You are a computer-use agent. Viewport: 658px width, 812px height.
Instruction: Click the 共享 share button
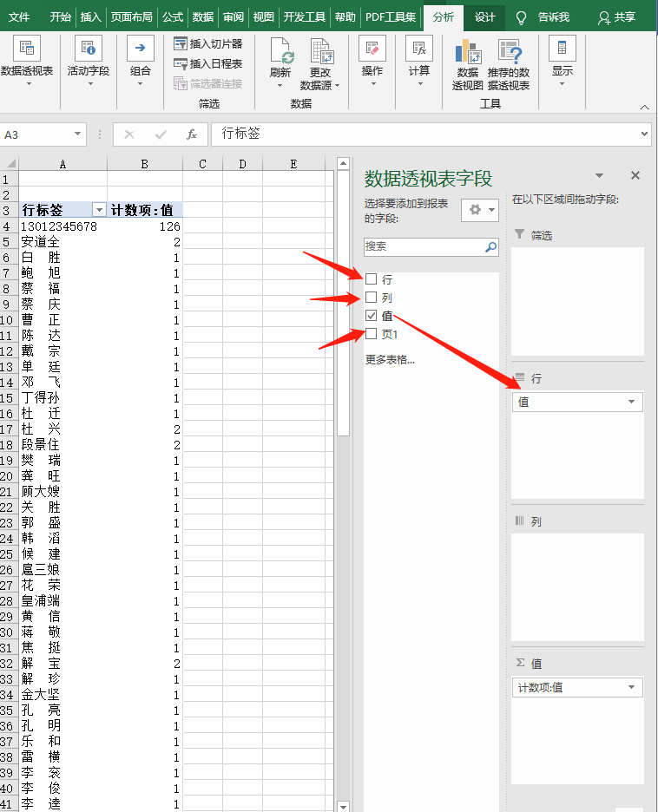tap(616, 17)
